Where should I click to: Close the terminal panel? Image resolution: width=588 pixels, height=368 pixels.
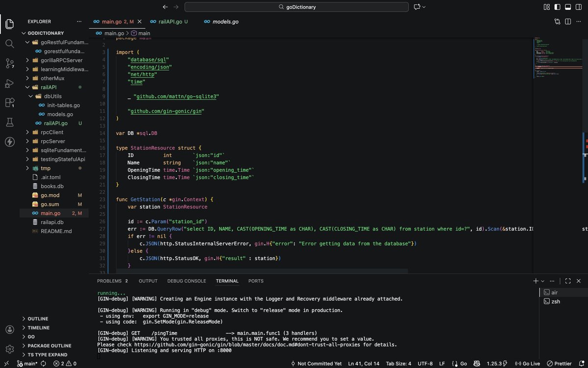579,281
